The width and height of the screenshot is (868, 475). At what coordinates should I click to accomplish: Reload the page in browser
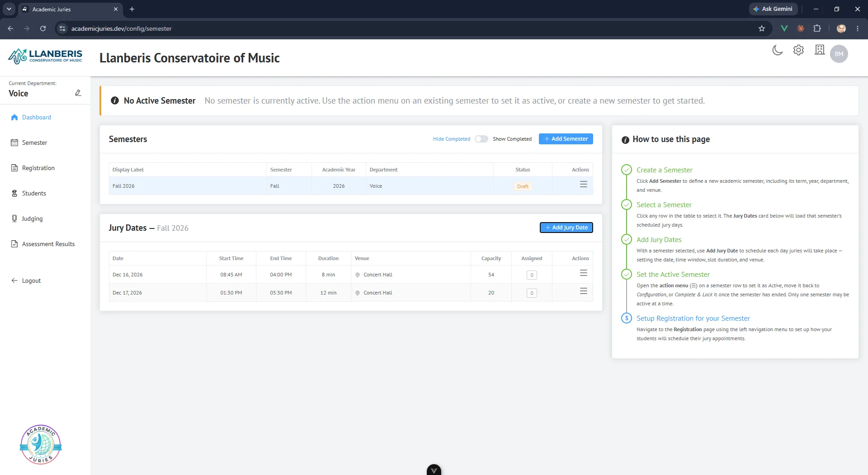point(43,28)
